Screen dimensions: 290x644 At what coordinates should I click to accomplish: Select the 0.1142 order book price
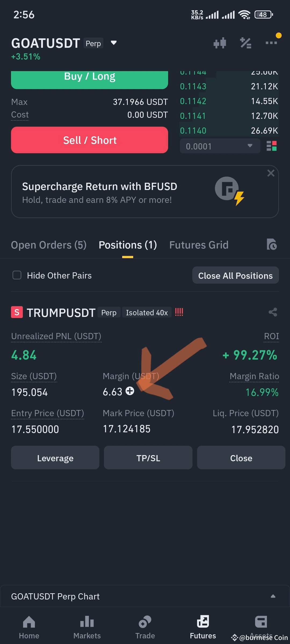tap(193, 101)
